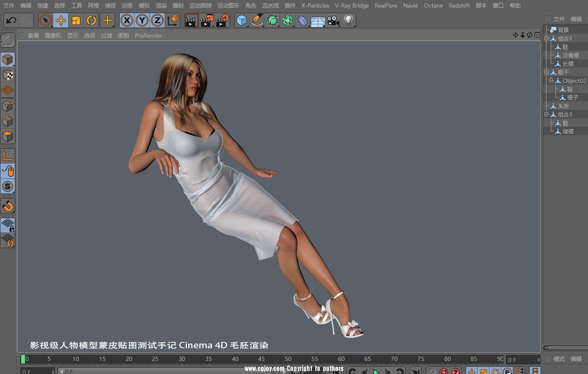Click frame 45 on the timeline ruler
Image resolution: width=588 pixels, height=374 pixels.
261,359
